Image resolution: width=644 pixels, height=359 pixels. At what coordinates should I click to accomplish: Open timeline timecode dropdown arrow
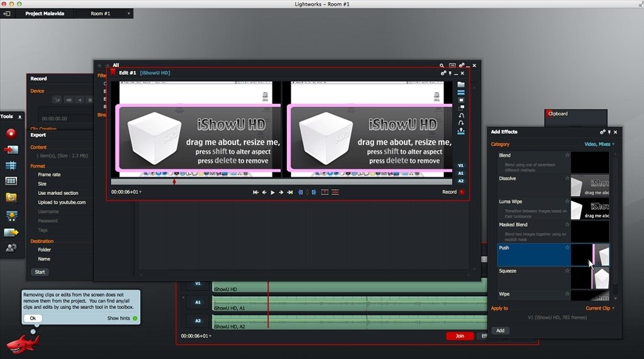point(210,336)
